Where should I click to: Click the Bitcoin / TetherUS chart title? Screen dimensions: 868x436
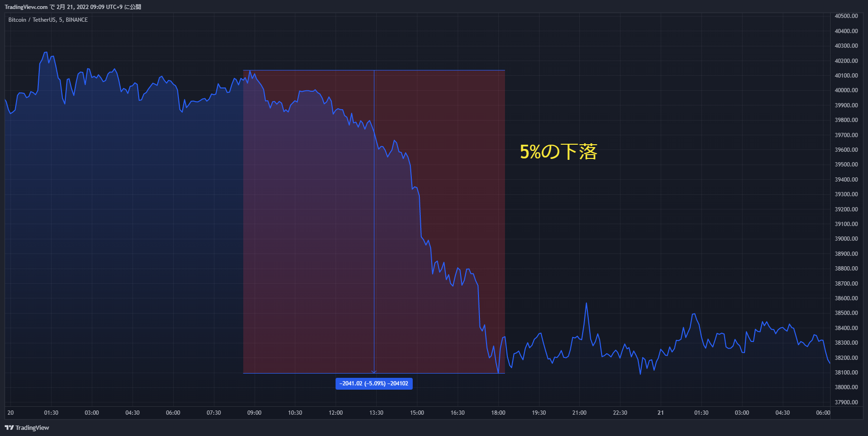click(48, 20)
